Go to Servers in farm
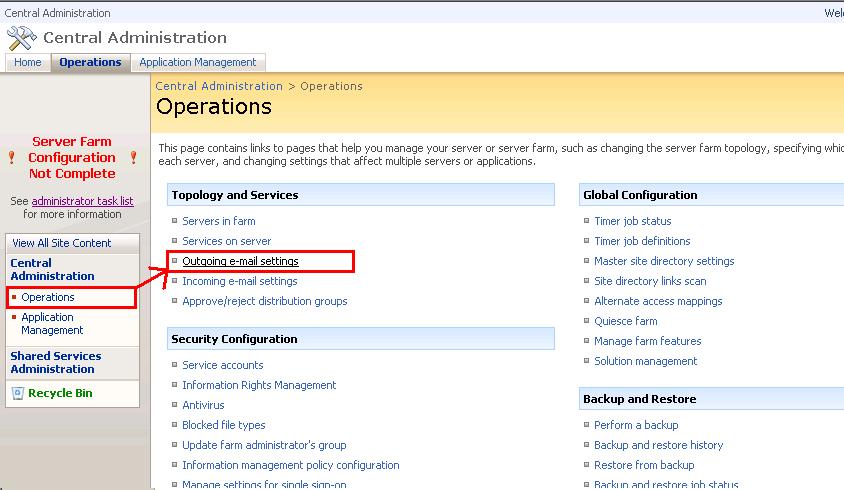This screenshot has height=490, width=844. 218,221
